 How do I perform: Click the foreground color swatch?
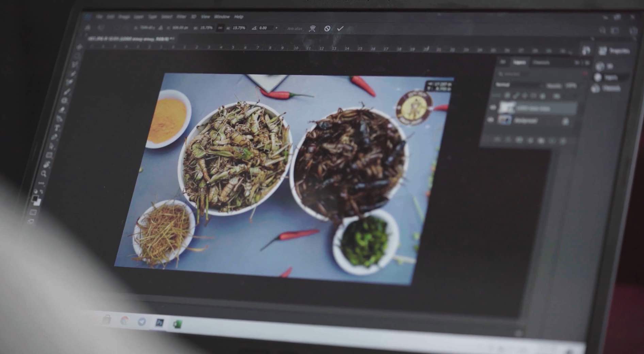(35, 198)
